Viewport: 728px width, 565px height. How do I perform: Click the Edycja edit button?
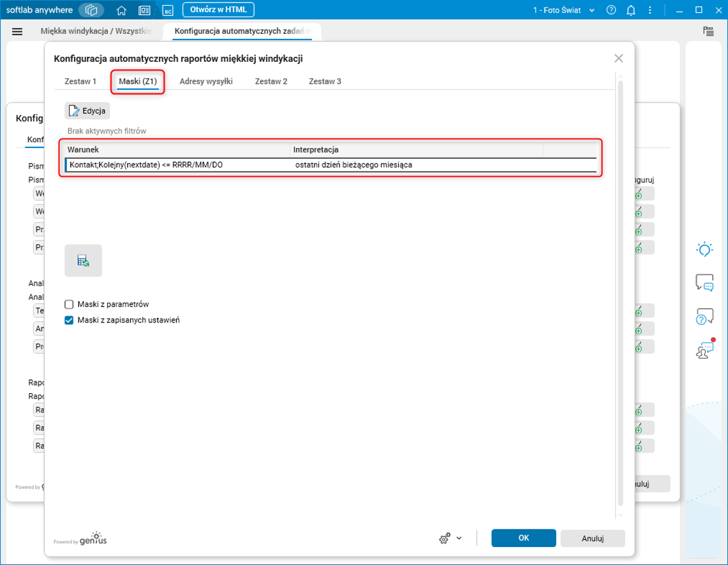pyautogui.click(x=87, y=110)
